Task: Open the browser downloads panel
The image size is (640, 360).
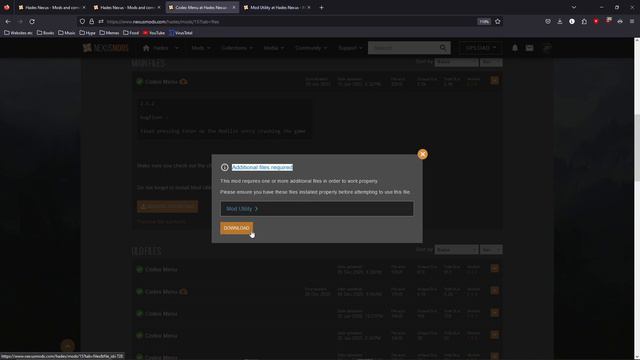Action: 560,21
